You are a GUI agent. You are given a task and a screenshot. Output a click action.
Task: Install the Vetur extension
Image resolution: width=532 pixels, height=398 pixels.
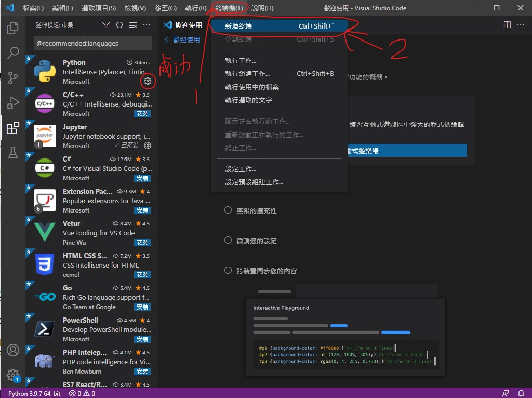[142, 243]
